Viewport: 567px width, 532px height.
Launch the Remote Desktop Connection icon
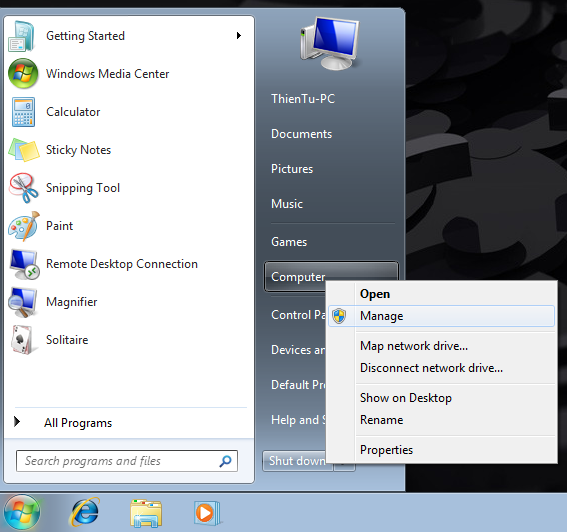pyautogui.click(x=24, y=264)
